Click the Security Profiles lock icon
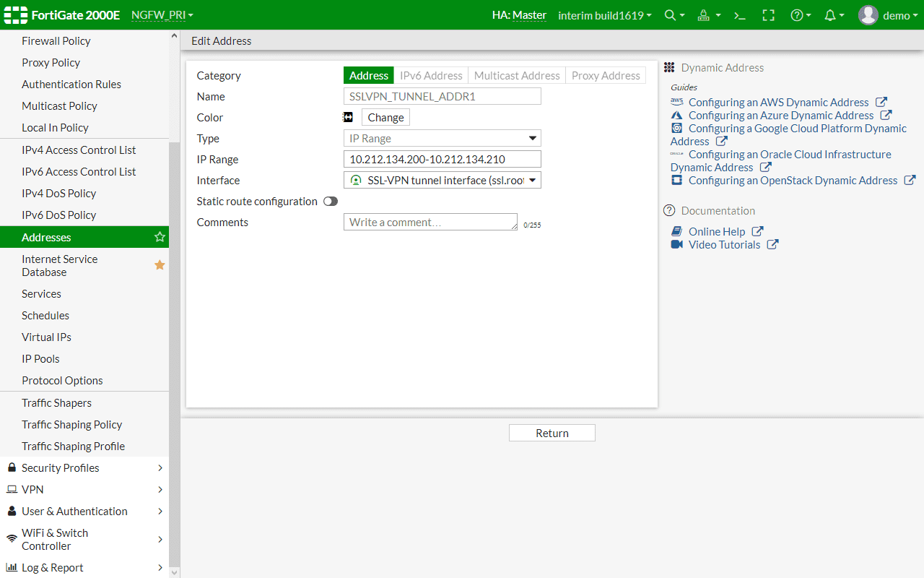Viewport: 924px width, 578px height. 12,467
